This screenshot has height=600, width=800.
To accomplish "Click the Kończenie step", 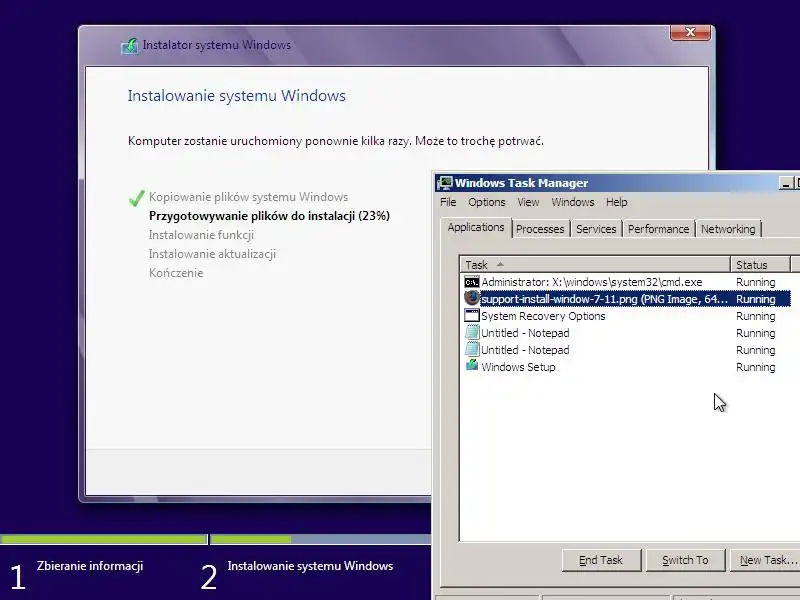I will pos(176,273).
